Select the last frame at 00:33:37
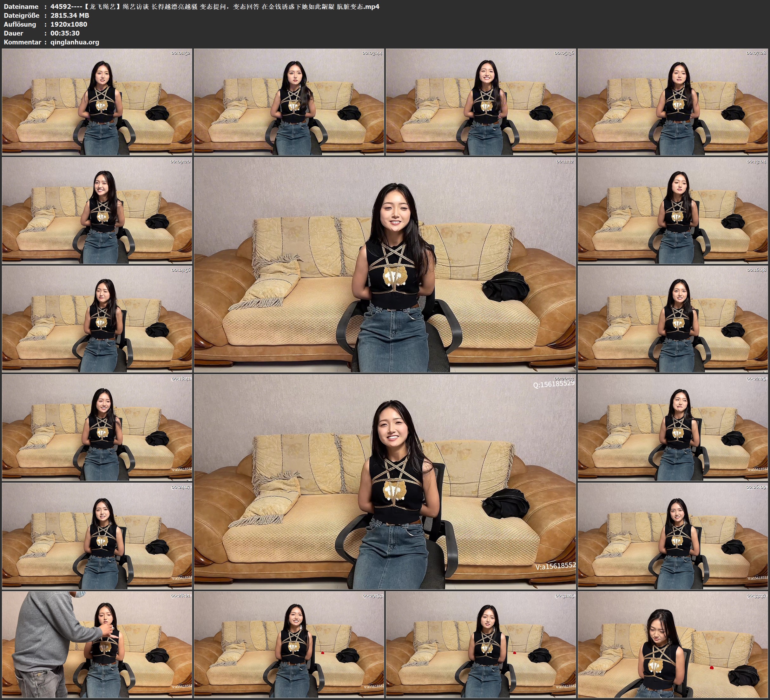770x700 pixels. (x=673, y=644)
